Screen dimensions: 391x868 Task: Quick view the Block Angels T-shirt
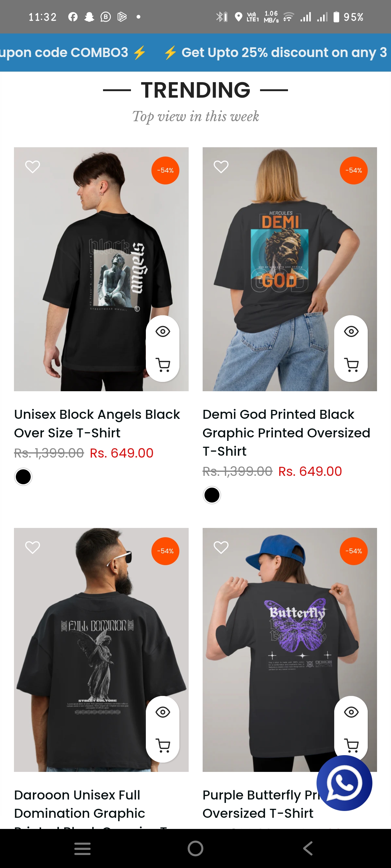click(163, 332)
